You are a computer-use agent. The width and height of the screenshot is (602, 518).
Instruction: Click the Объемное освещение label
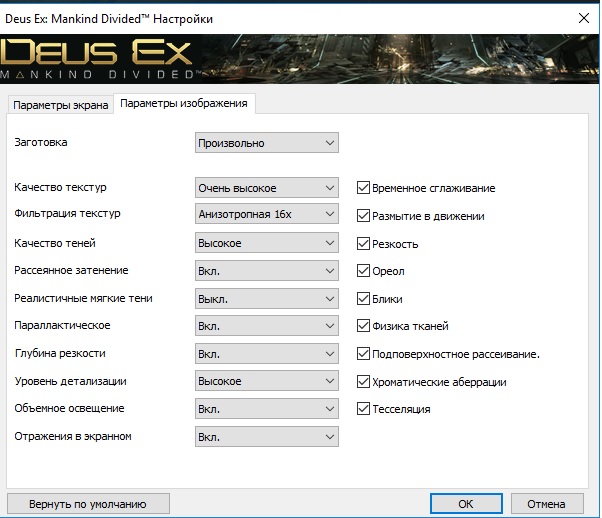[x=69, y=408]
